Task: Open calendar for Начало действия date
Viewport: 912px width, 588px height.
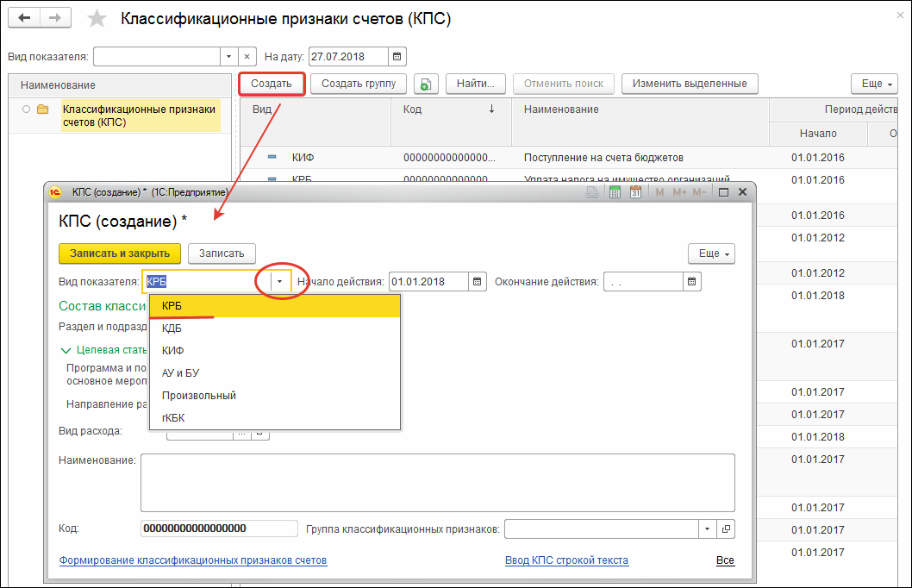Action: (x=477, y=281)
